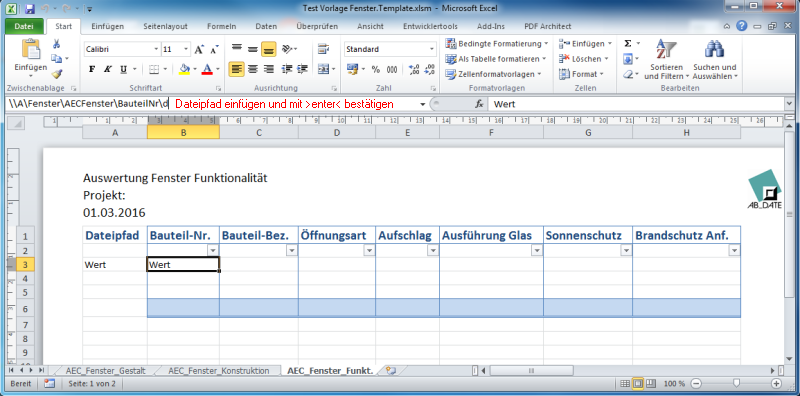The width and height of the screenshot is (800, 396).
Task: Toggle right text alignment
Action: click(268, 69)
